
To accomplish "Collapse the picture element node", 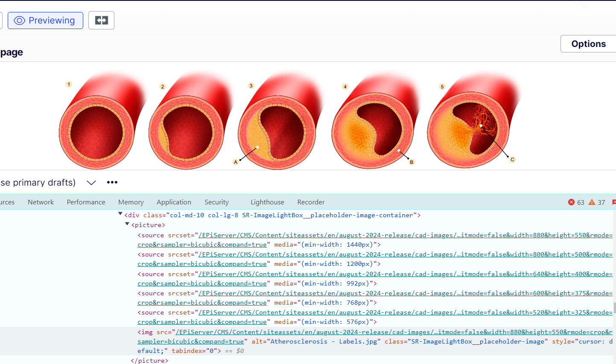I will [x=127, y=224].
